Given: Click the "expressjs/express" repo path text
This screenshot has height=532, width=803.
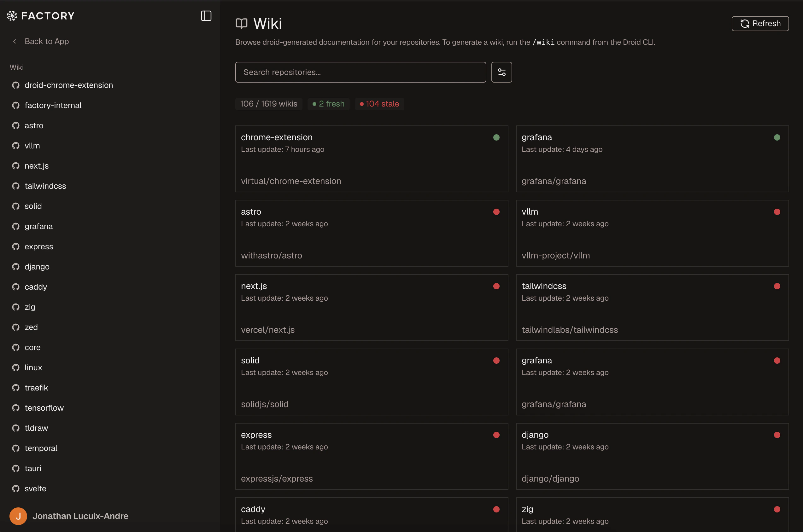Looking at the screenshot, I should point(277,478).
